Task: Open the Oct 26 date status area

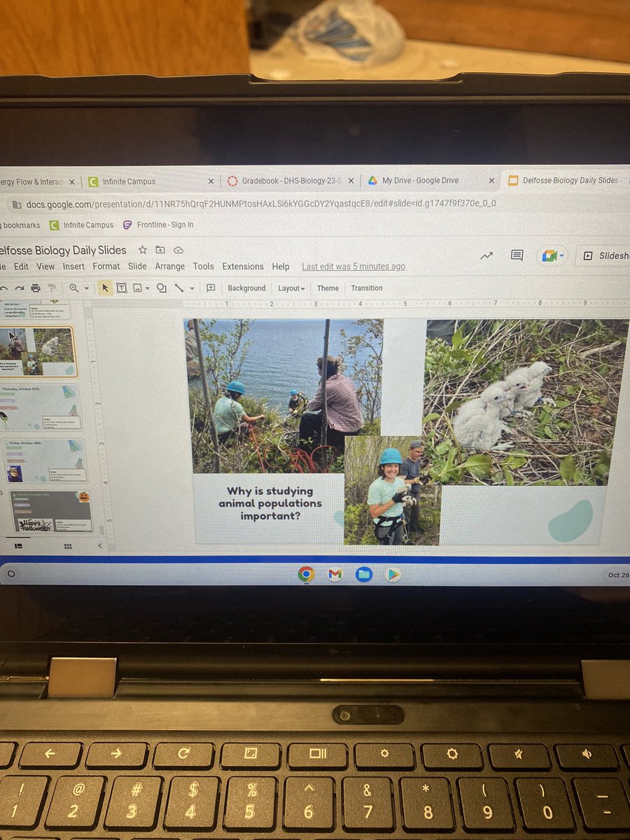Action: coord(618,575)
